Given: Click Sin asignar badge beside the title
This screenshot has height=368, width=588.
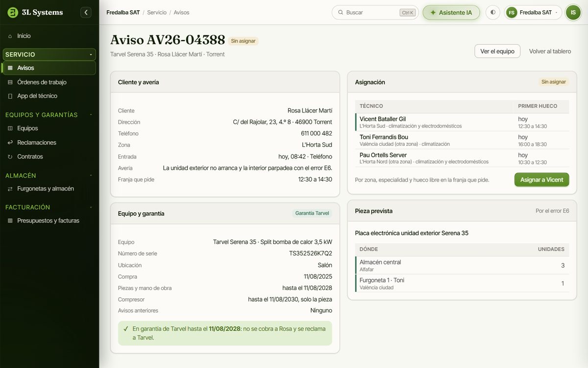Looking at the screenshot, I should point(243,41).
